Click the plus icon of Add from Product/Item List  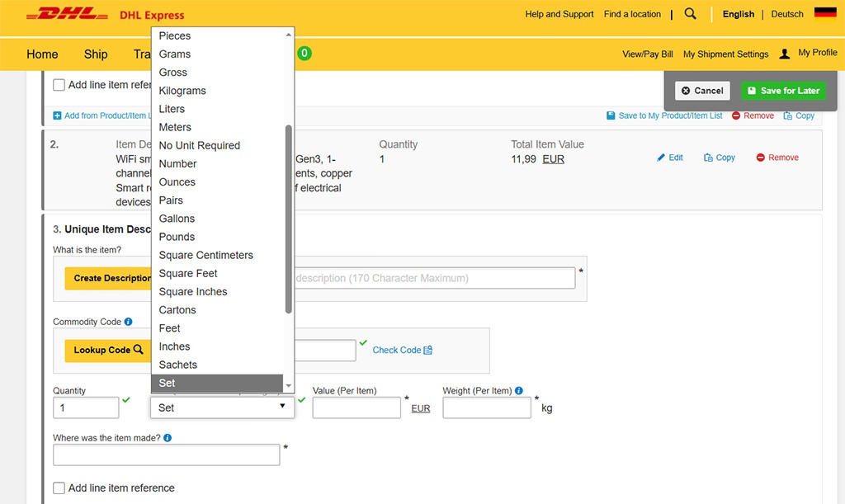point(57,115)
